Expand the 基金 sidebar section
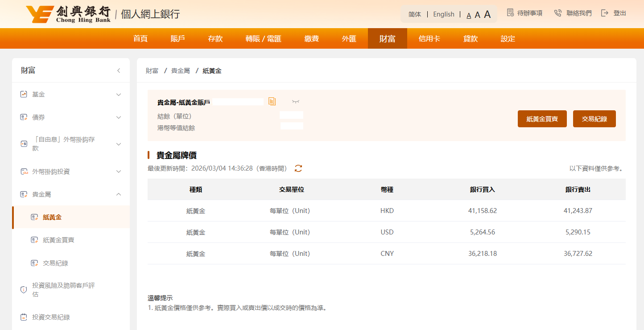 click(119, 95)
